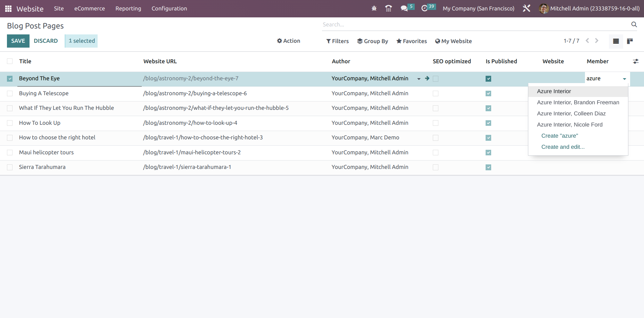Click the developer tools wrench icon
This screenshot has width=644, height=318.
(x=526, y=8)
